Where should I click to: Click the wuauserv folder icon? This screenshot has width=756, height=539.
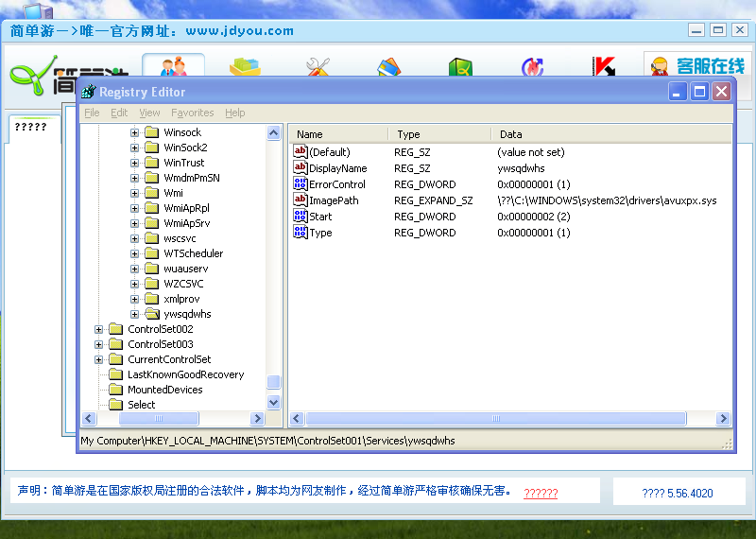pyautogui.click(x=152, y=269)
